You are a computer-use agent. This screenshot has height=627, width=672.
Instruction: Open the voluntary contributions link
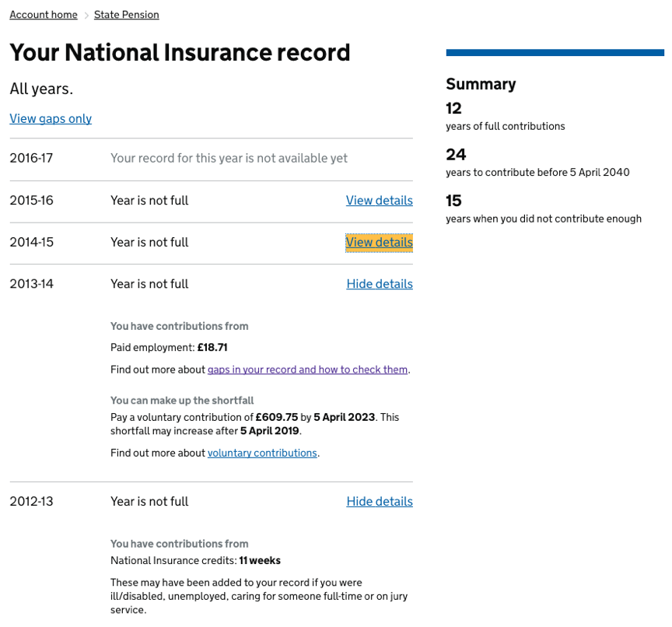click(262, 453)
